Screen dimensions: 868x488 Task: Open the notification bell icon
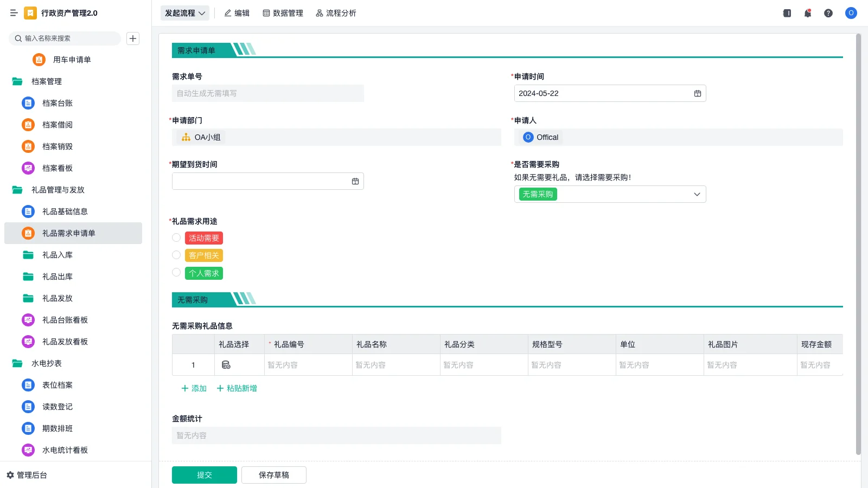[808, 13]
